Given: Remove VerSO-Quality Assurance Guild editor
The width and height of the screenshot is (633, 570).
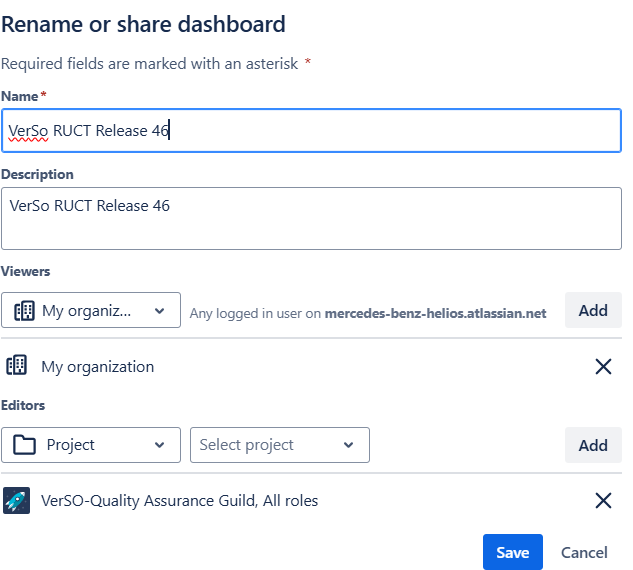Looking at the screenshot, I should [603, 501].
